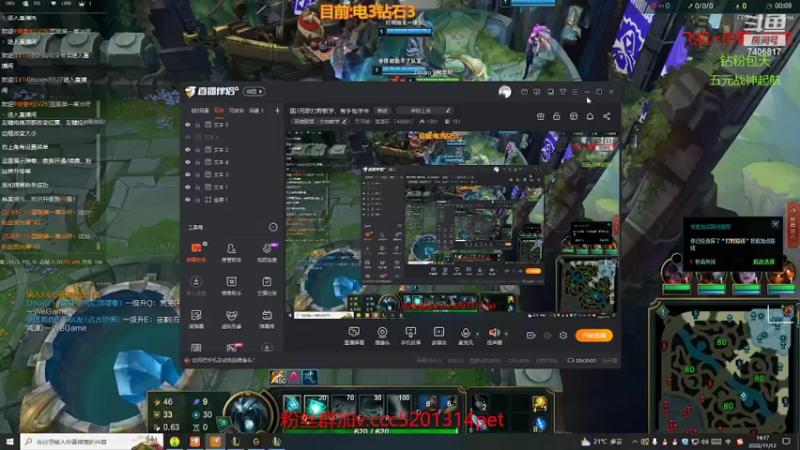
Task: Click the orange start live button
Action: (x=594, y=335)
